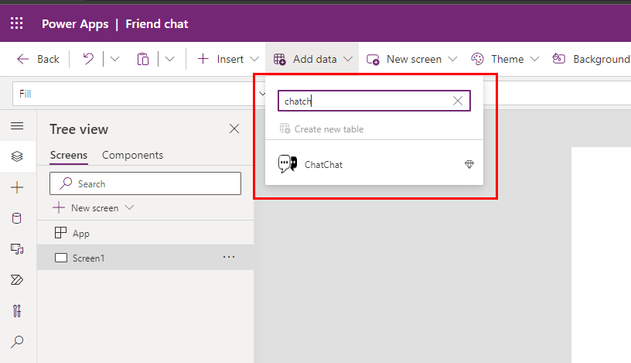Image resolution: width=631 pixels, height=363 pixels.
Task: Expand the Undo options dropdown arrow
Action: coord(115,59)
